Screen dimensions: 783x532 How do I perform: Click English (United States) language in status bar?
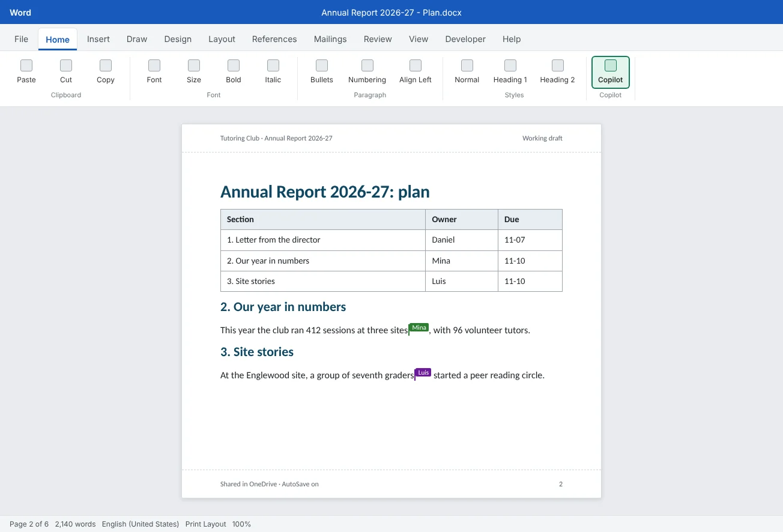click(141, 524)
